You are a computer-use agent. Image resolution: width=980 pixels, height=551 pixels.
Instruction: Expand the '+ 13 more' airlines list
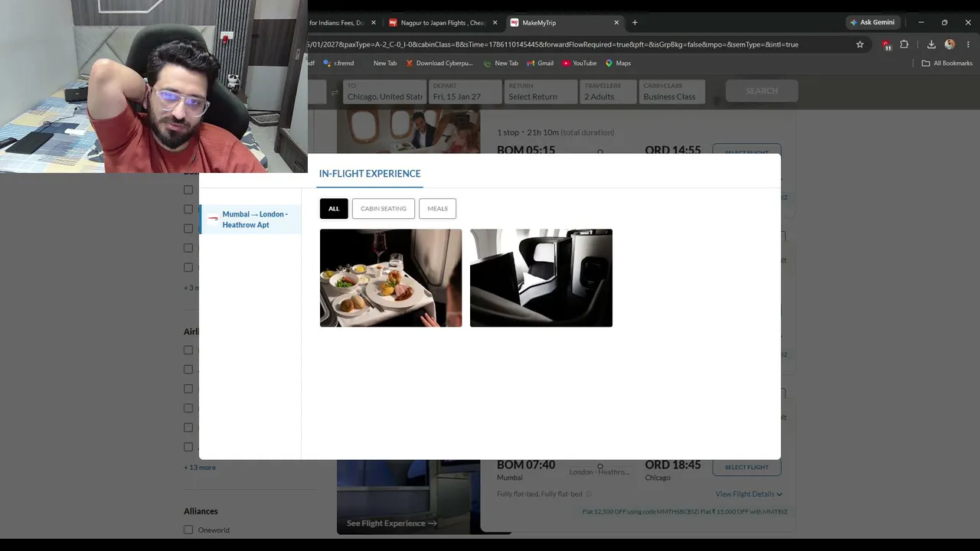[200, 467]
